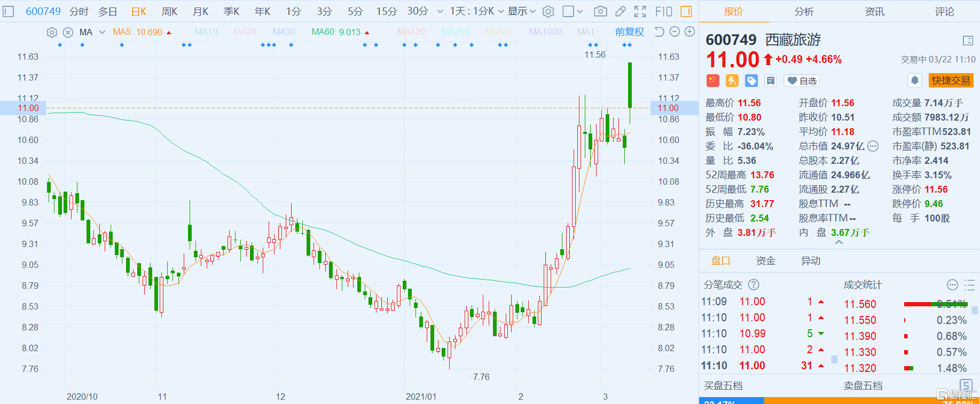980x404 pixels.
Task: Click the latest green candlestick at 11.56
Action: click(x=630, y=85)
